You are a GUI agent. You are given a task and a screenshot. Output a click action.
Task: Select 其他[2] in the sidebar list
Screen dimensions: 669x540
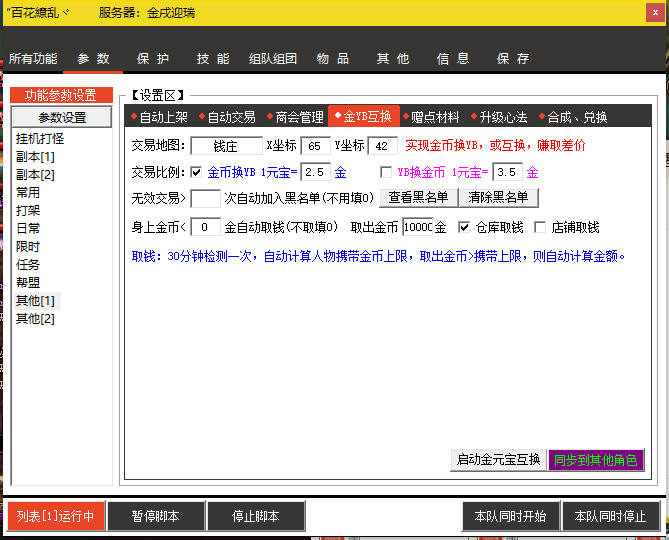coord(35,319)
